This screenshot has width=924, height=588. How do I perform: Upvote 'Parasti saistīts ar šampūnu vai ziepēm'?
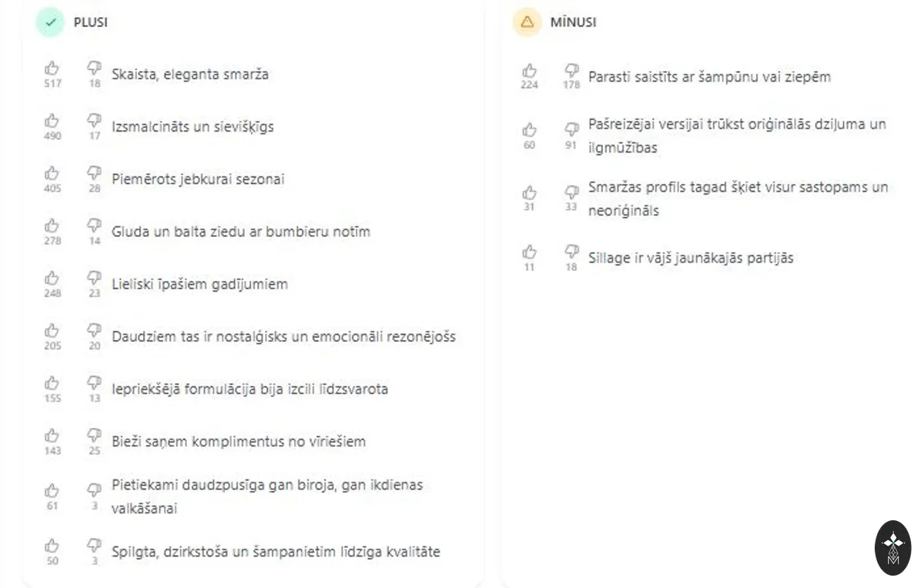(x=529, y=70)
